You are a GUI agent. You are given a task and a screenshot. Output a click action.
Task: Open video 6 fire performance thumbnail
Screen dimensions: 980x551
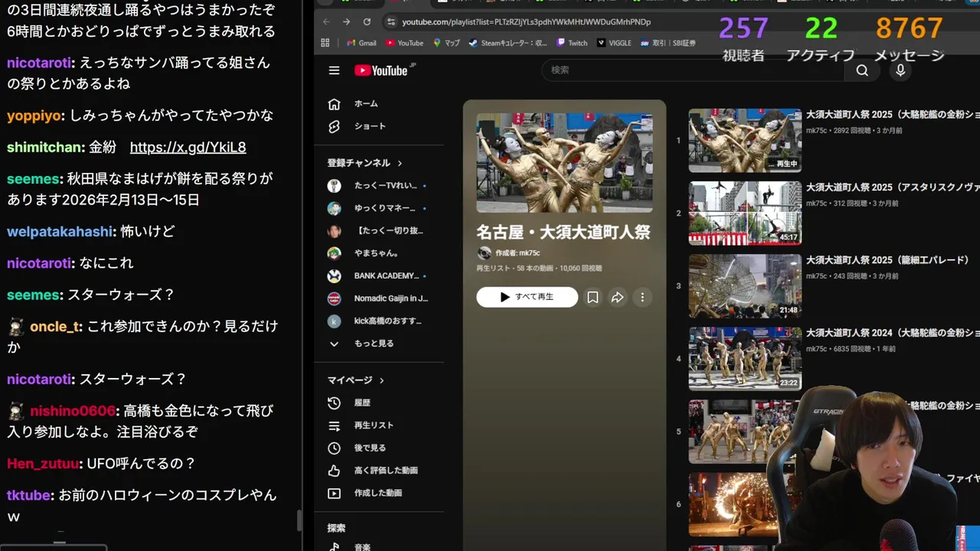731,504
